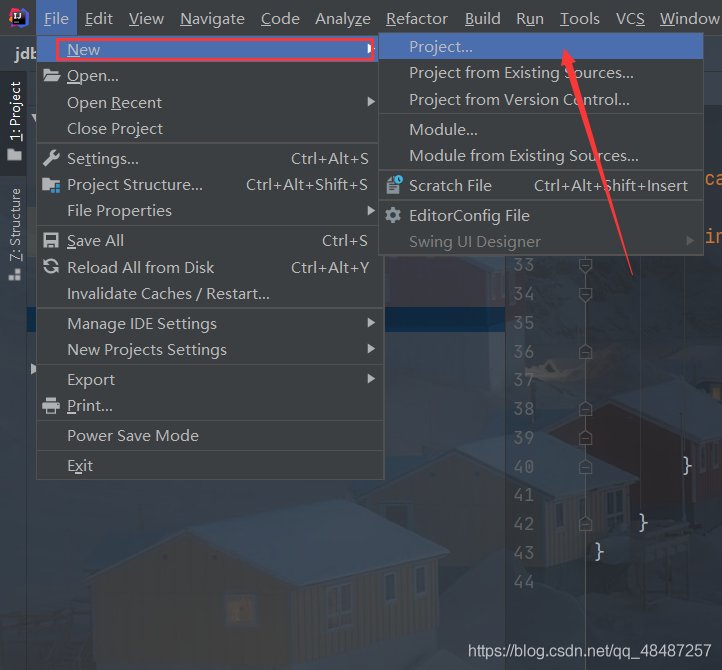Click line number 44 in gutter
The height and width of the screenshot is (670, 722).
click(524, 582)
